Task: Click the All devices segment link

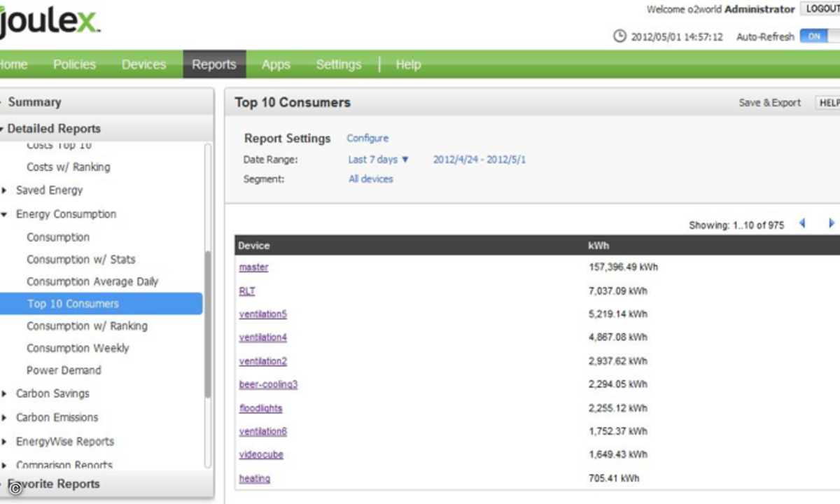Action: [371, 179]
